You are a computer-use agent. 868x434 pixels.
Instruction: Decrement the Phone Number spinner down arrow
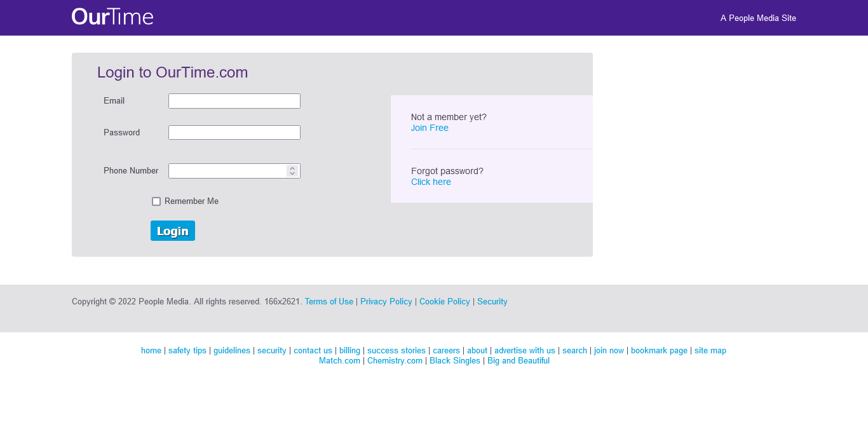[x=292, y=173]
